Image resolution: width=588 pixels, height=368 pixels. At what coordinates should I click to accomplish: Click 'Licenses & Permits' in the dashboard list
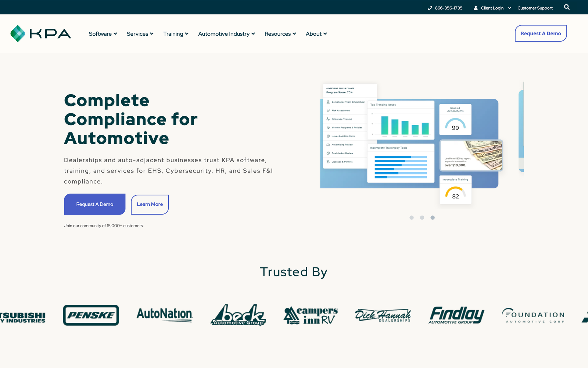point(342,162)
